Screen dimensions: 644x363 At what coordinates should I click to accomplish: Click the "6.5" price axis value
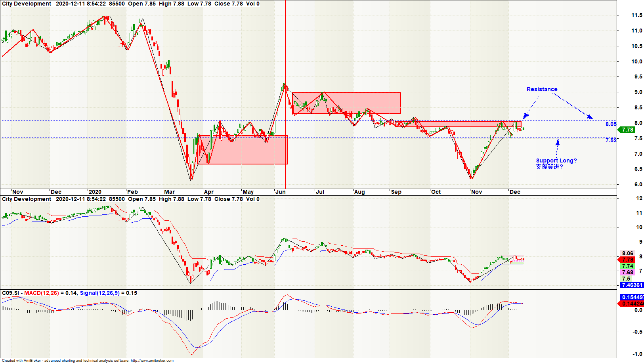pyautogui.click(x=638, y=169)
